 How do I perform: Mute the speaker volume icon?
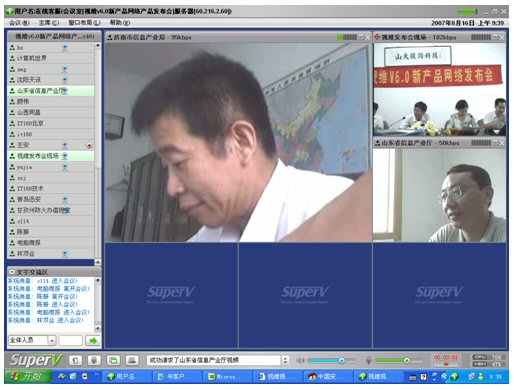point(300,360)
